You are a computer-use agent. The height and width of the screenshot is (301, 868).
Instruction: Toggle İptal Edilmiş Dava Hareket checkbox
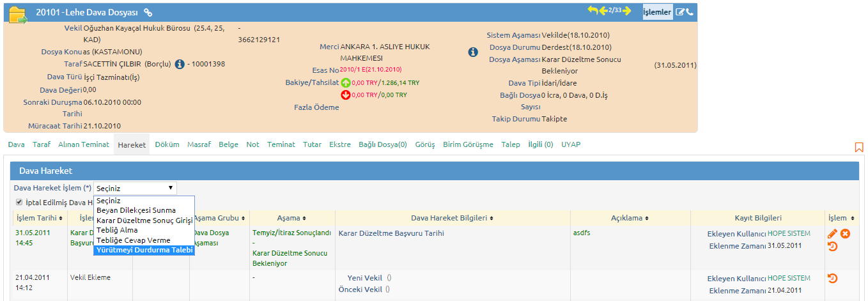point(18,203)
